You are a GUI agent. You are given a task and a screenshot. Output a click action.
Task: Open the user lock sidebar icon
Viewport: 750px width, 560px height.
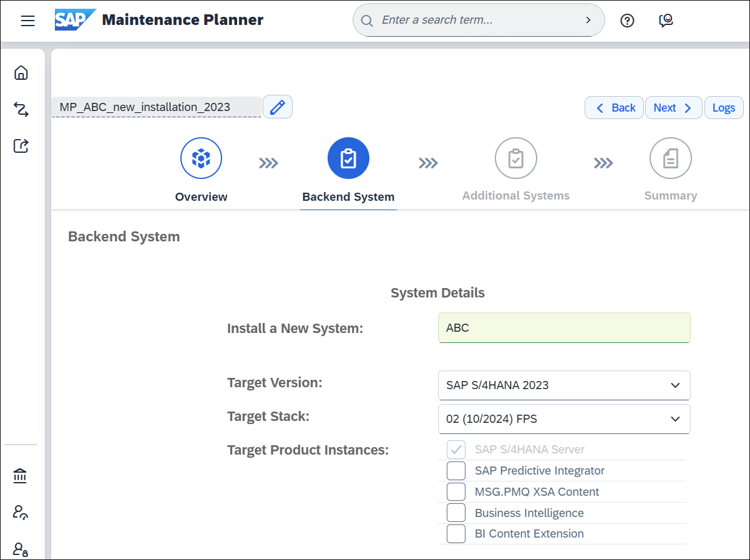(x=21, y=549)
